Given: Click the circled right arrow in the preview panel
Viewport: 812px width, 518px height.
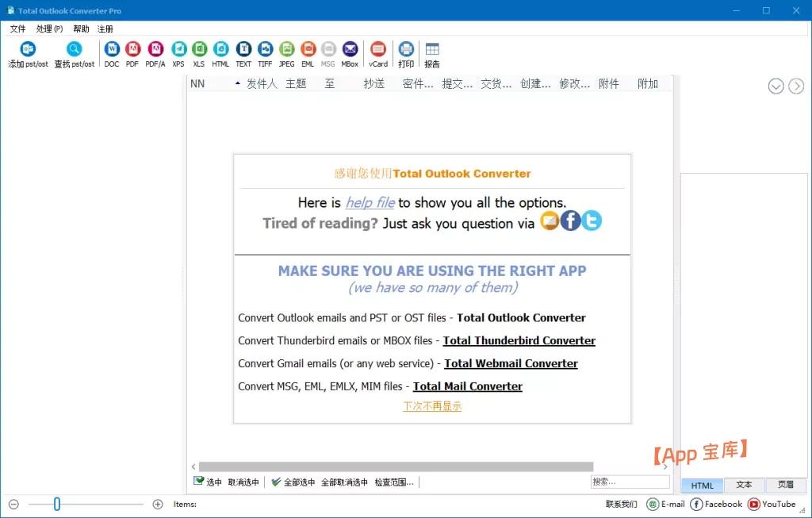Looking at the screenshot, I should pos(796,86).
